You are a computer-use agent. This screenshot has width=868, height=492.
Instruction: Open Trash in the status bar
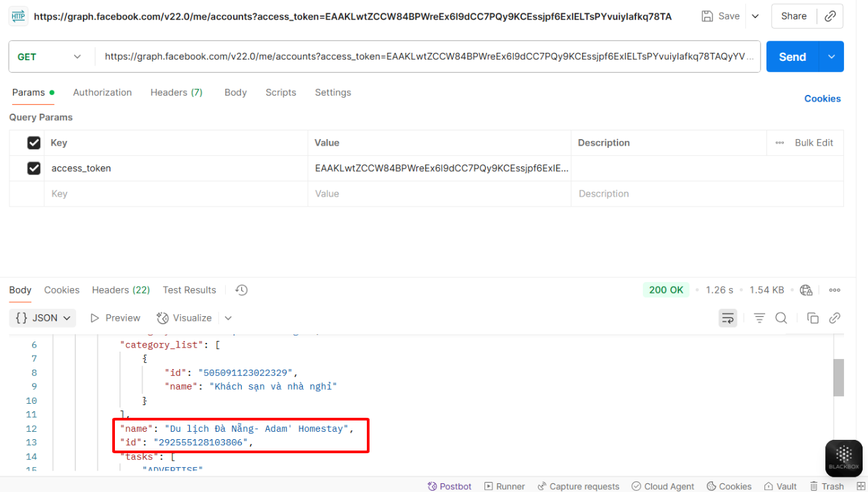(x=827, y=486)
